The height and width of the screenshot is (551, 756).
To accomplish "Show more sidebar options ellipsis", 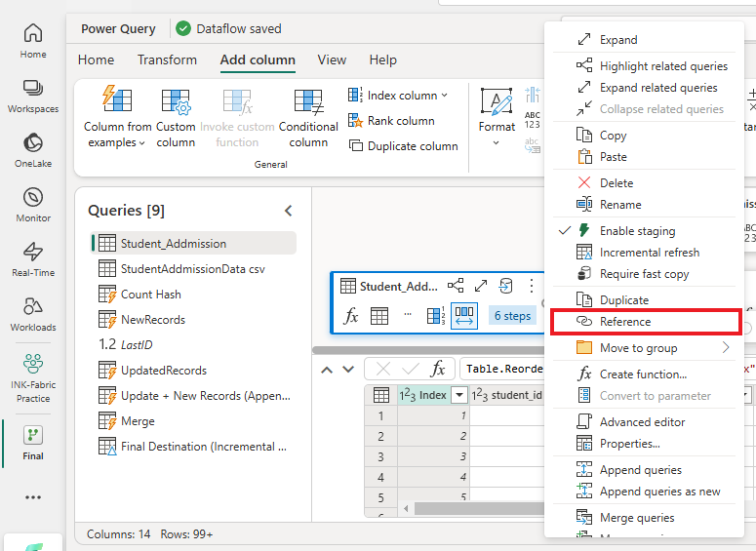I will click(x=33, y=497).
